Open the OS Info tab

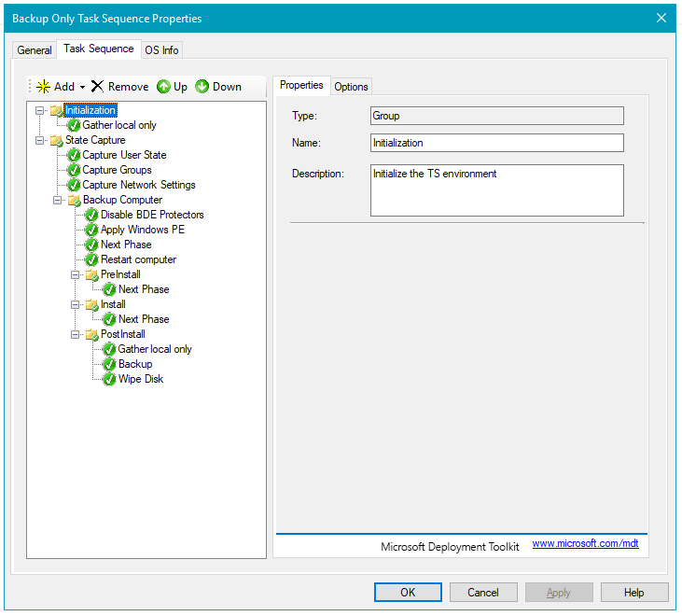point(161,49)
